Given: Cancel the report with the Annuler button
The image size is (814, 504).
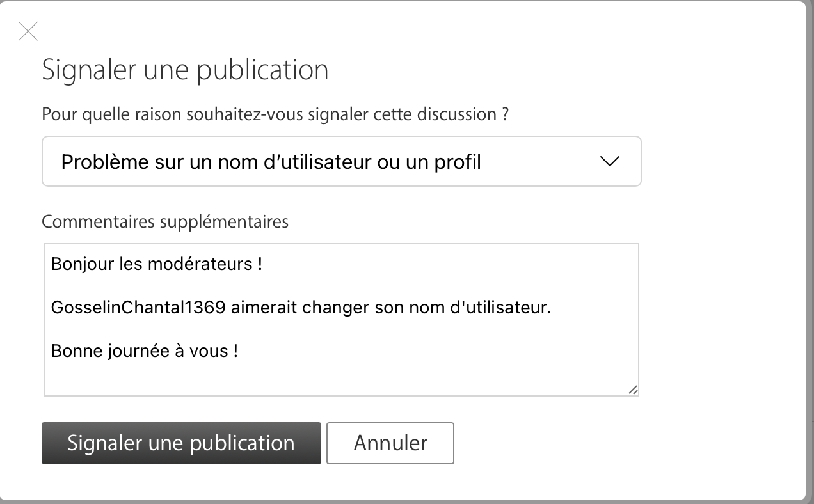Looking at the screenshot, I should click(390, 443).
